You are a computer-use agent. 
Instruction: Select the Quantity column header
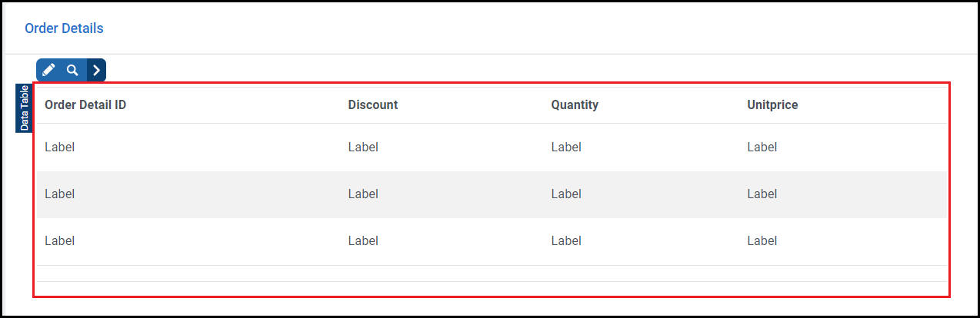point(575,104)
